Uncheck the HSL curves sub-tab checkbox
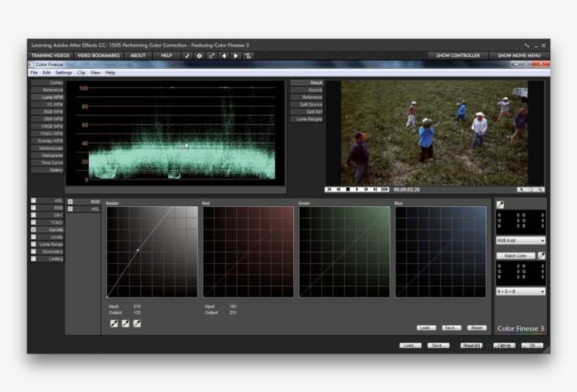This screenshot has width=577, height=392. 70,209
